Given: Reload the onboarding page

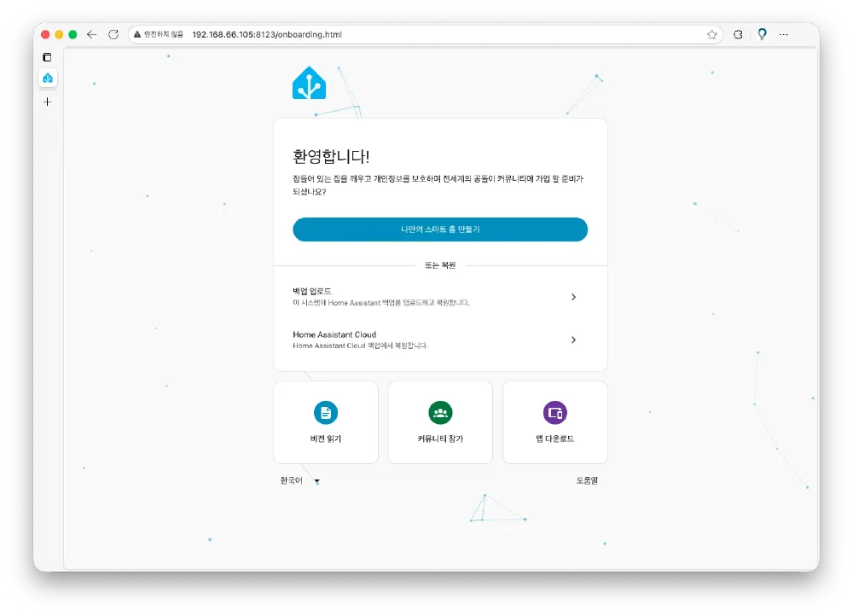Looking at the screenshot, I should click(x=113, y=35).
